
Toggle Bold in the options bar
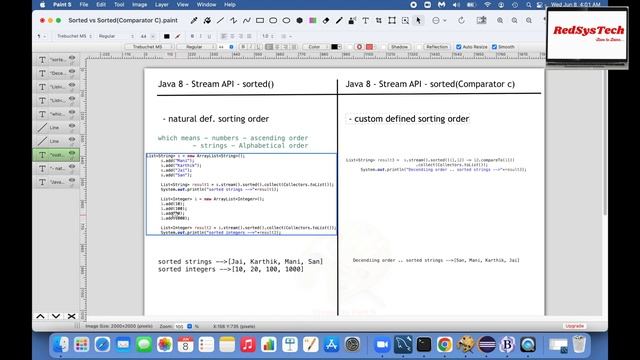tap(243, 47)
